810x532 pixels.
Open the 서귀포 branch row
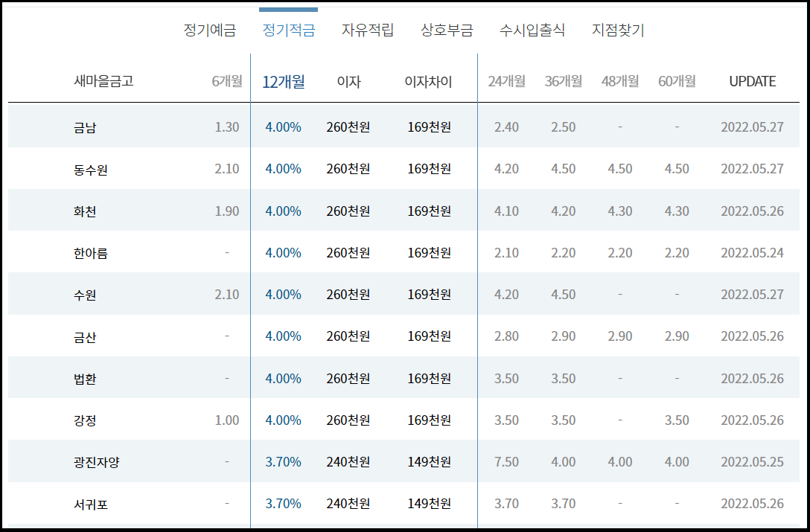point(404,503)
